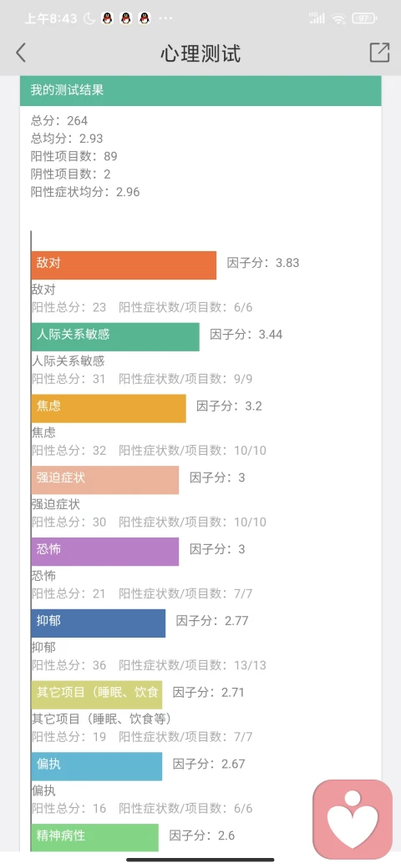This screenshot has width=401, height=868.
Task: Tap the moon do-not-disturb icon
Action: [89, 18]
